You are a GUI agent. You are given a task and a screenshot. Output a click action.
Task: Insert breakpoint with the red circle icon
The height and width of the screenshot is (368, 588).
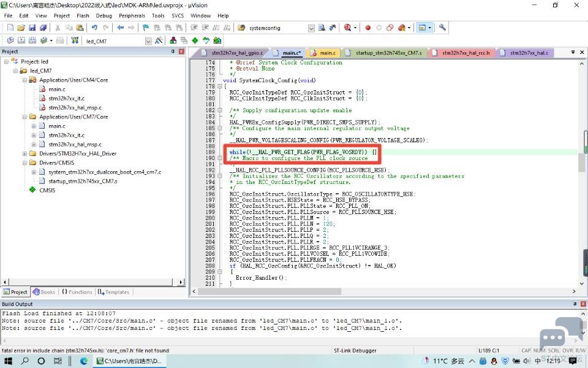(x=368, y=28)
